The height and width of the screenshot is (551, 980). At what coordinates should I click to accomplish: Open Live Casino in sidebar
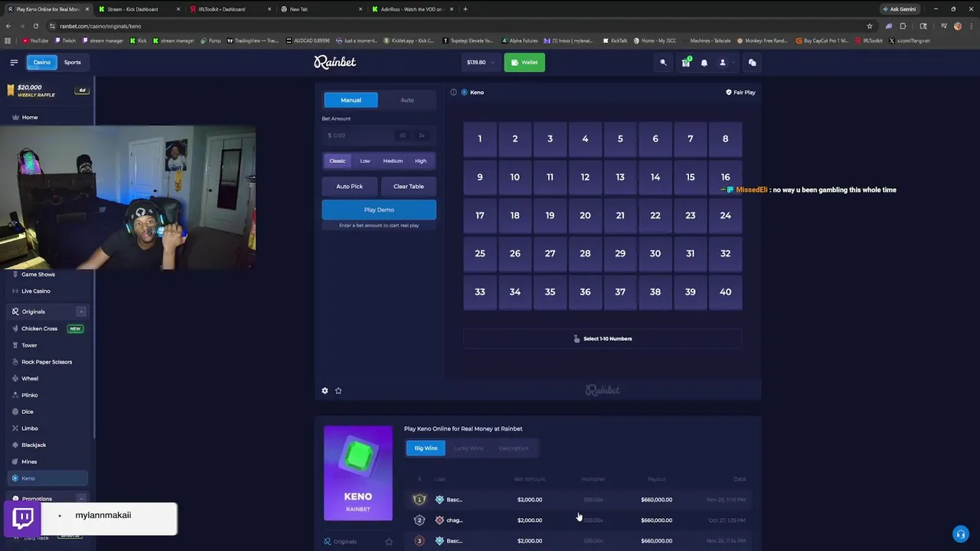[47, 291]
